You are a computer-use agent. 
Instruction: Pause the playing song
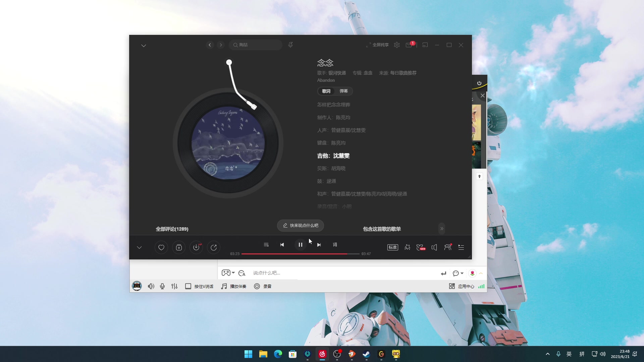pyautogui.click(x=301, y=245)
